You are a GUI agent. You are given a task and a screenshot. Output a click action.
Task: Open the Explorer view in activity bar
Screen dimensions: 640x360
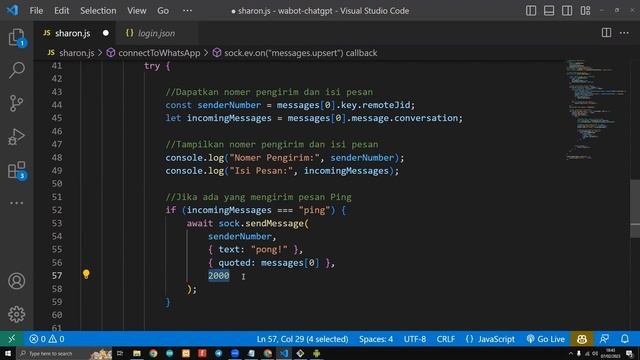click(17, 38)
